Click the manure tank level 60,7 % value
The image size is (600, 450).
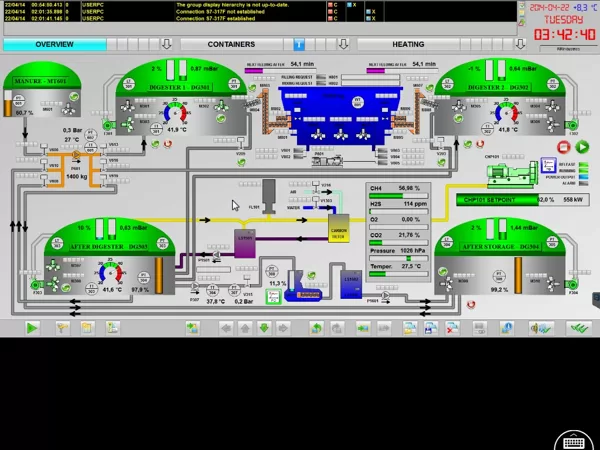(x=24, y=113)
